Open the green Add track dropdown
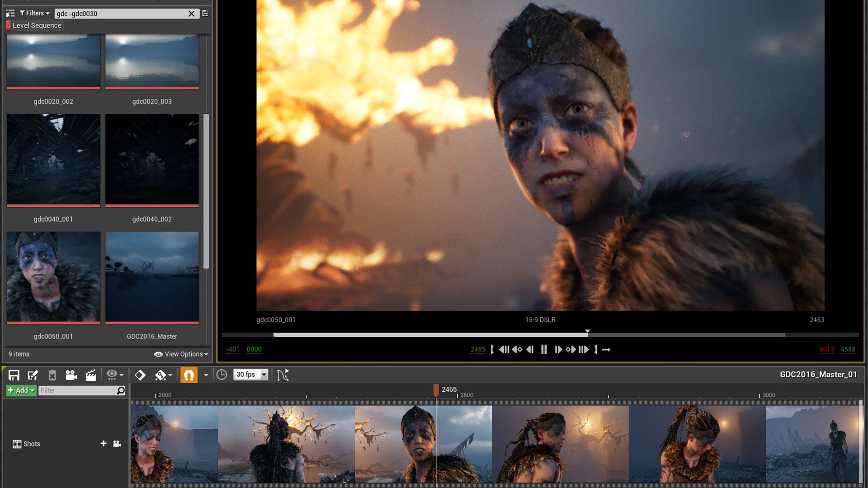868x488 pixels. 21,390
